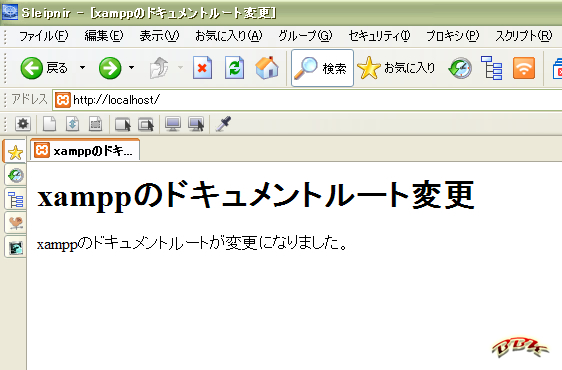Click the green Forward arrow button
Image resolution: width=562 pixels, height=370 pixels.
click(x=110, y=68)
